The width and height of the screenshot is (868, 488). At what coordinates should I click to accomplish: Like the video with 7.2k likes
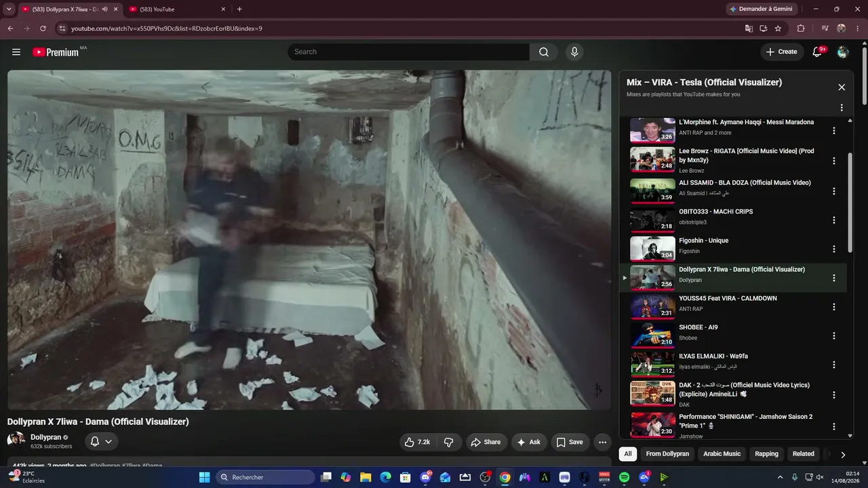coord(418,442)
